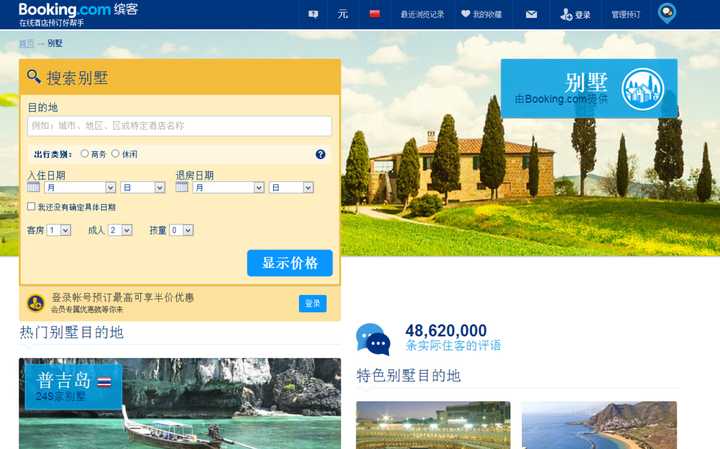Open the envelope messages icon
This screenshot has width=720, height=449.
[x=531, y=14]
